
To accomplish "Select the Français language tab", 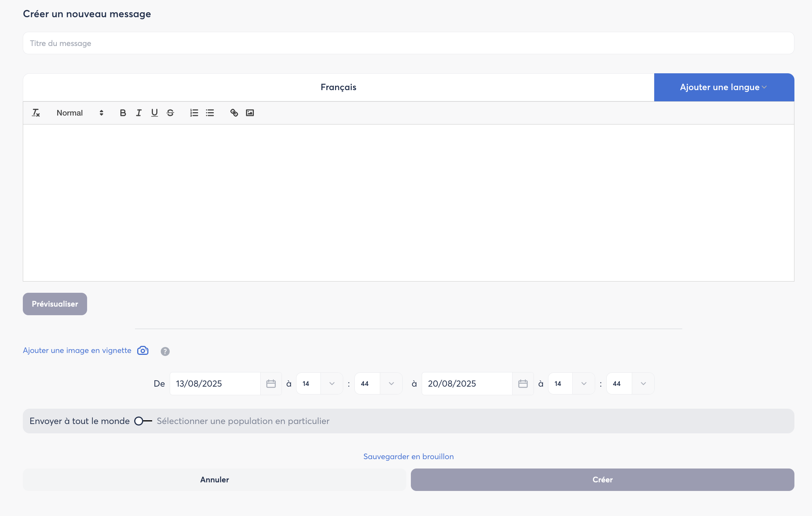I will coord(338,87).
